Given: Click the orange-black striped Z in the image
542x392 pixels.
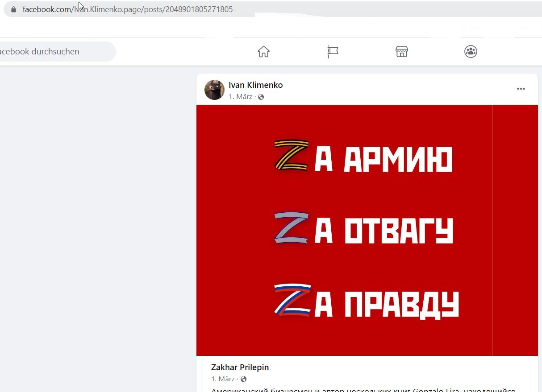Looking at the screenshot, I should click(292, 156).
